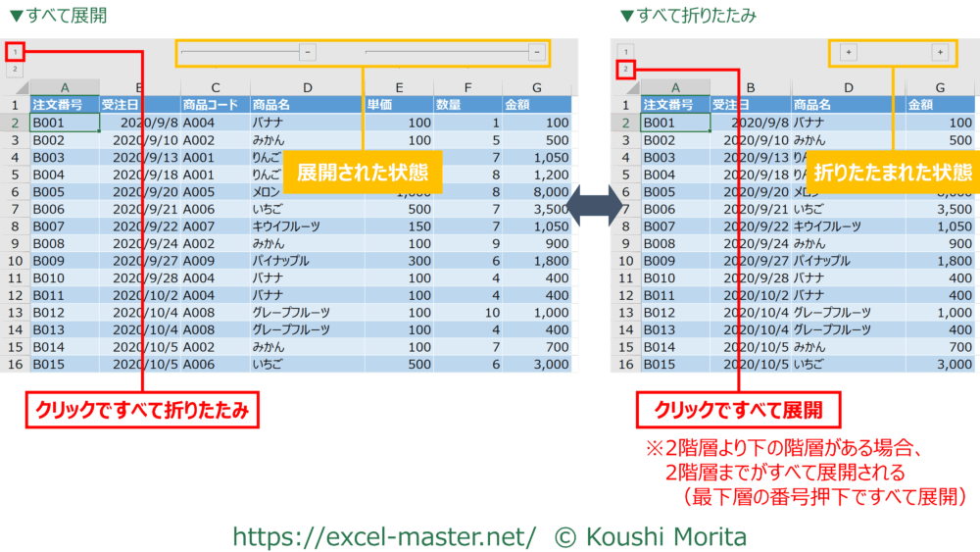
Task: Select column D header in right sheet
Action: click(848, 88)
